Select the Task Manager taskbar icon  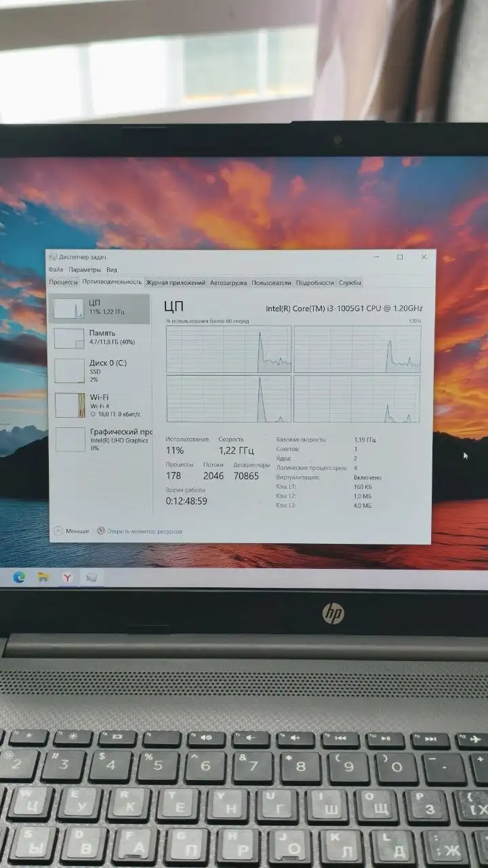coord(91,578)
